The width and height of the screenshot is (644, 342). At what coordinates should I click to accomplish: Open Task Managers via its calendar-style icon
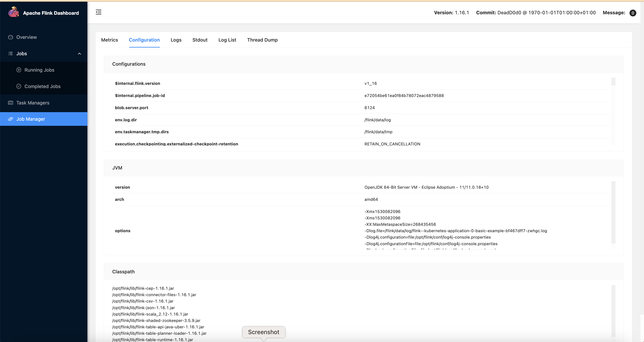click(x=10, y=103)
